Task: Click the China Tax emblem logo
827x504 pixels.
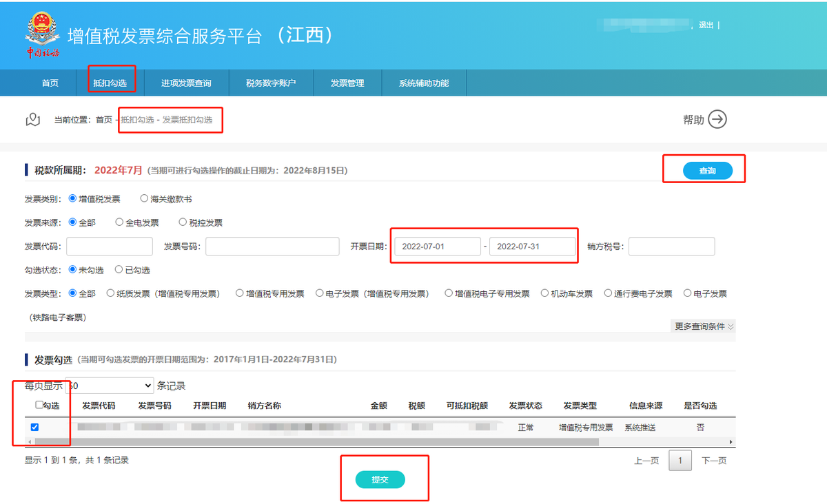Action: click(43, 34)
